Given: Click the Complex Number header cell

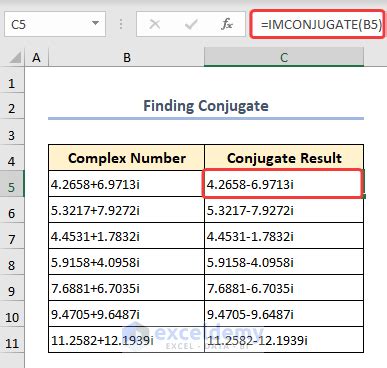Looking at the screenshot, I should click(126, 158).
